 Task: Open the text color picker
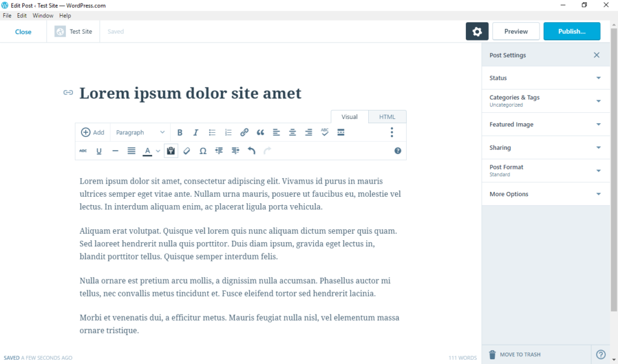coord(148,150)
